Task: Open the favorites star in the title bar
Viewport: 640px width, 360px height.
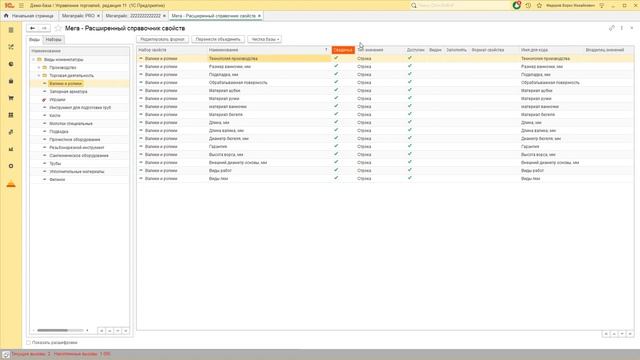Action: tap(539, 5)
